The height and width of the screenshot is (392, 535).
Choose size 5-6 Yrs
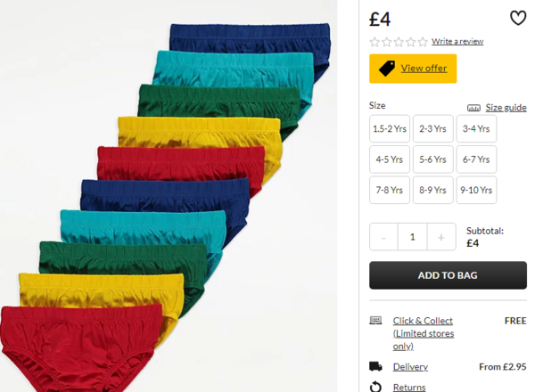pyautogui.click(x=433, y=159)
